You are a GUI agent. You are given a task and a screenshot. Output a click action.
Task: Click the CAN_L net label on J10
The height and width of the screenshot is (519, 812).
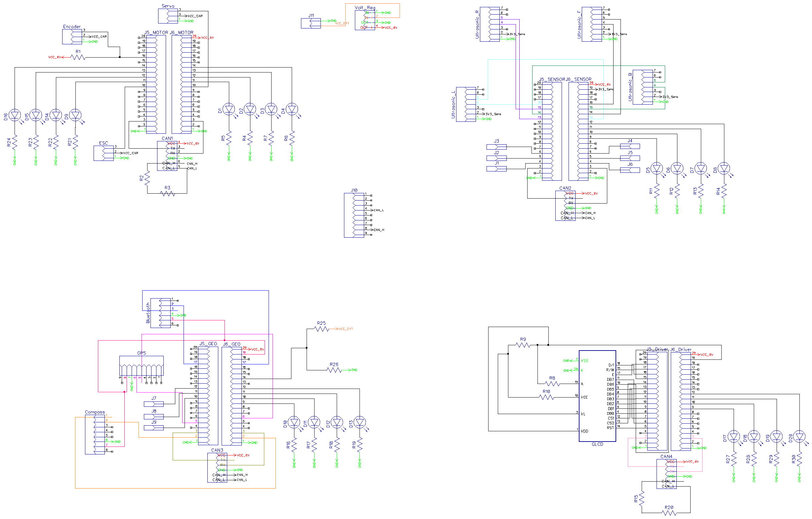point(379,211)
